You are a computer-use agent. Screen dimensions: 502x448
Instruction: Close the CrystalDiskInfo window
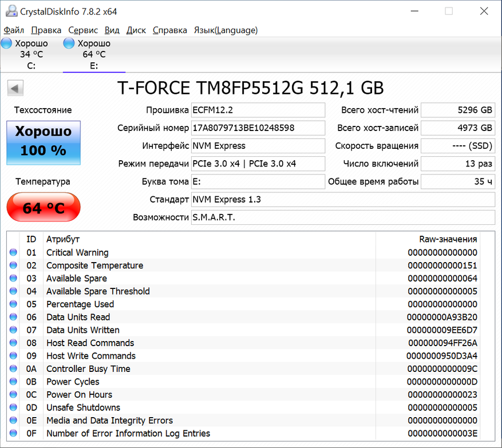point(484,11)
